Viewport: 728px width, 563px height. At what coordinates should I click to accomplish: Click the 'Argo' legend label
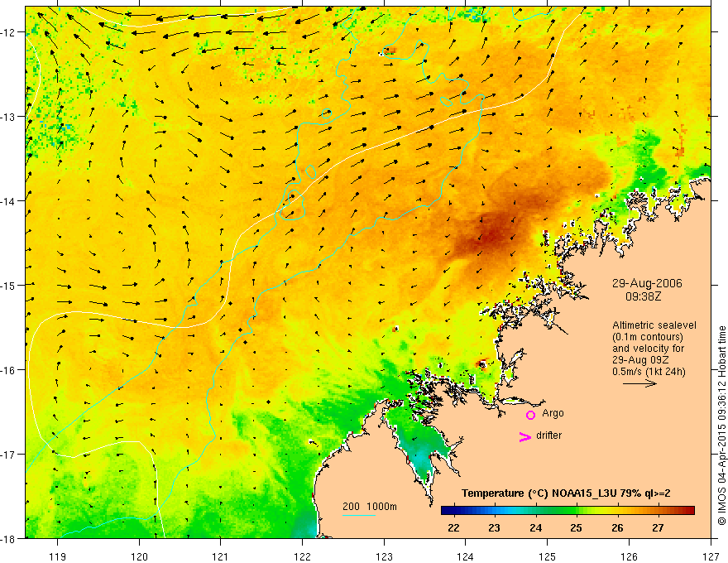tap(553, 413)
